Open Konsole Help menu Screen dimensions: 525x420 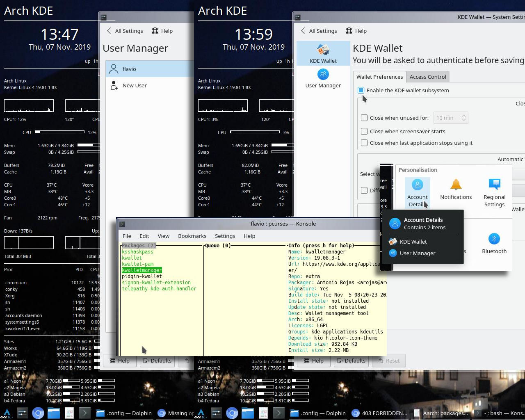pos(249,236)
